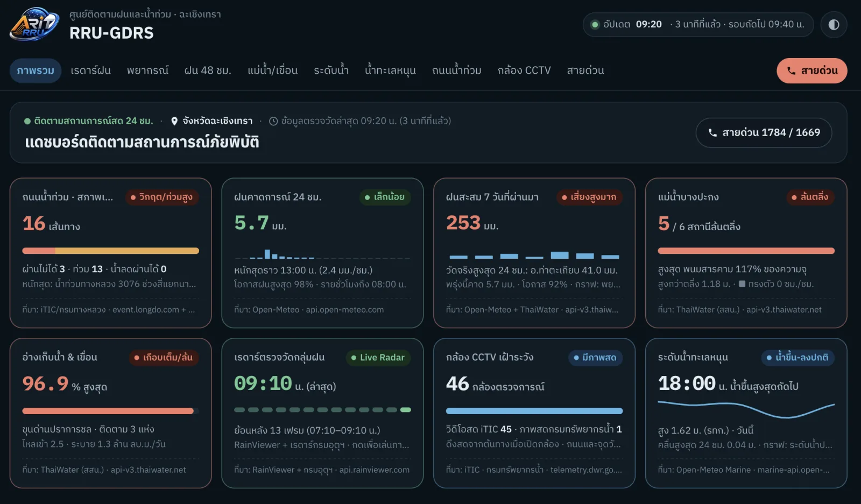The image size is (861, 504).
Task: Switch to the น้ำทะเลหนุน tab
Action: [x=390, y=70]
